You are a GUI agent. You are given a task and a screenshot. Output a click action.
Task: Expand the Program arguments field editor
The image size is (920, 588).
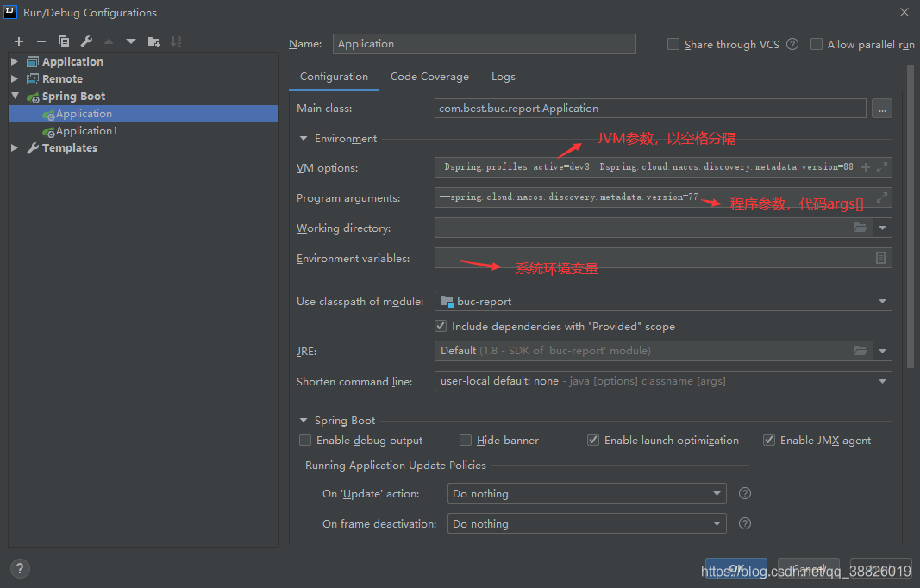(x=882, y=197)
